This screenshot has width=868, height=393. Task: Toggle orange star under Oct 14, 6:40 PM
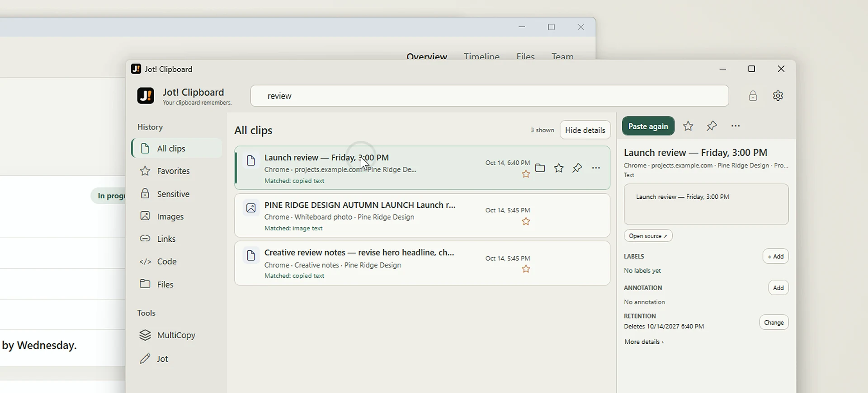point(526,174)
